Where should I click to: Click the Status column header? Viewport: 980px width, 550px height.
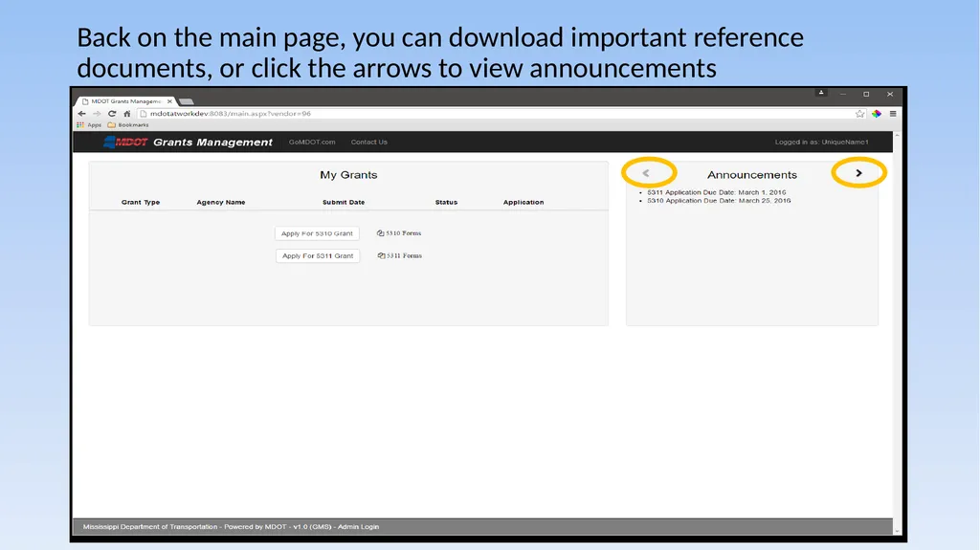coord(446,202)
